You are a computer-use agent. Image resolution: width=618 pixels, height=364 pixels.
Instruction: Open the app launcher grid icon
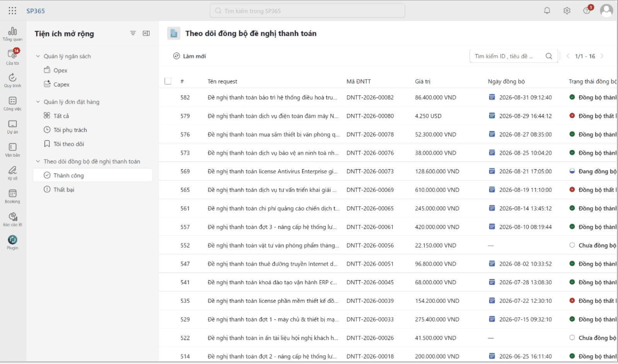click(x=12, y=11)
